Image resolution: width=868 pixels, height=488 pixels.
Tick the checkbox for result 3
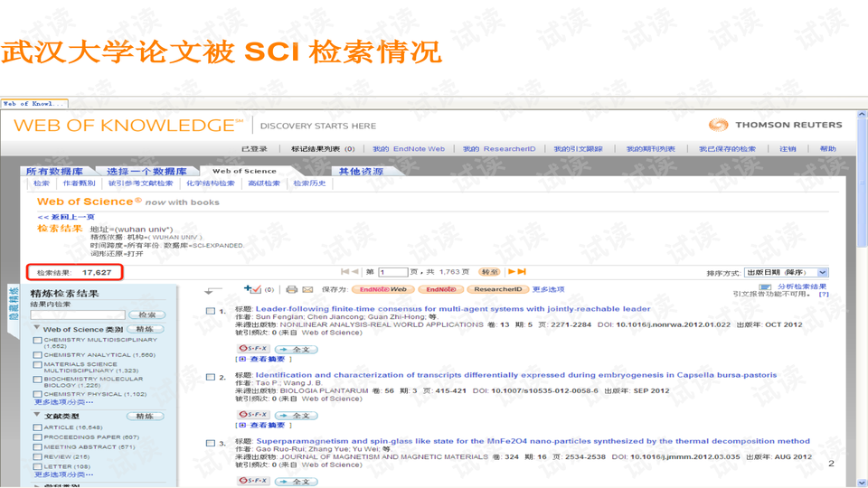coord(211,443)
